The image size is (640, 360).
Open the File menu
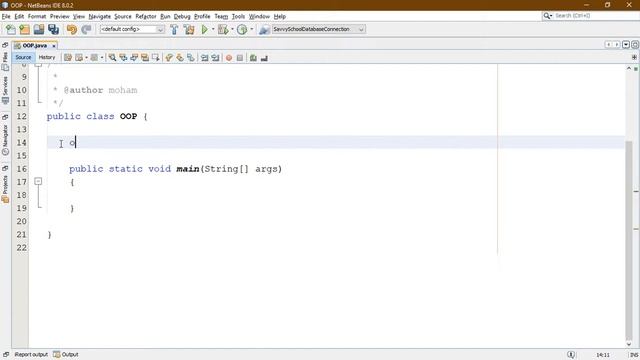click(6, 16)
